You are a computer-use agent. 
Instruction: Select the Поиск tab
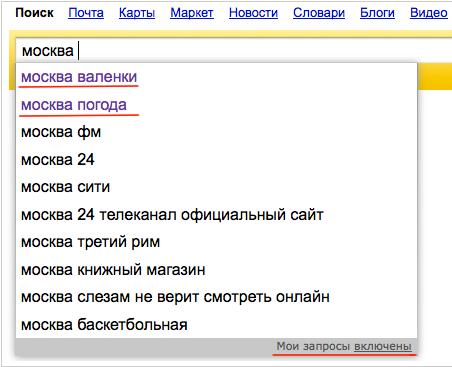pyautogui.click(x=34, y=13)
